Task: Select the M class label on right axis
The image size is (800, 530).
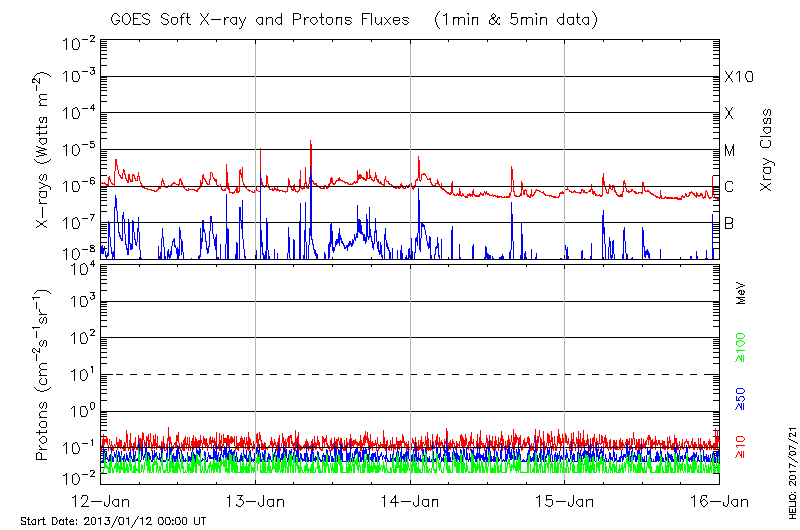Action: (x=730, y=150)
